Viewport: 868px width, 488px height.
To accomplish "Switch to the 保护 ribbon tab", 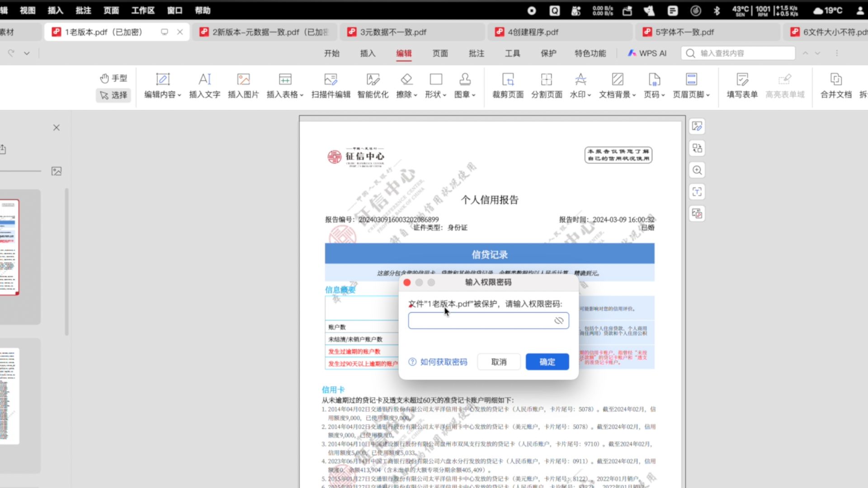I will [x=548, y=53].
